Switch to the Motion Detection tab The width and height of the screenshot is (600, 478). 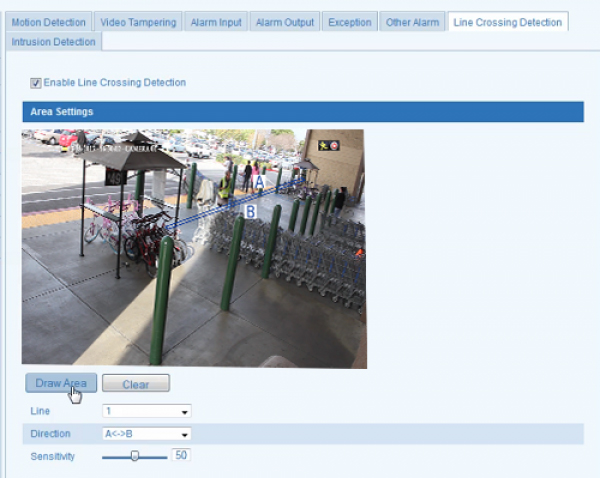click(49, 22)
